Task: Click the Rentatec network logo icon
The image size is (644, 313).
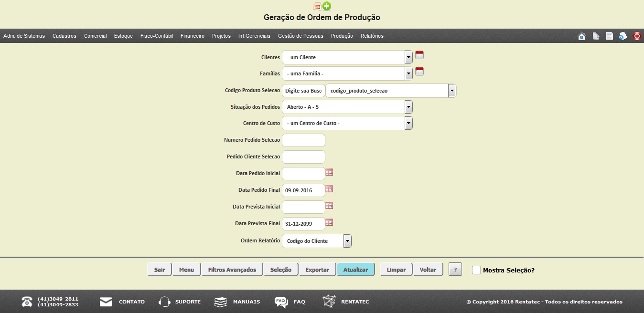Action: pyautogui.click(x=329, y=302)
